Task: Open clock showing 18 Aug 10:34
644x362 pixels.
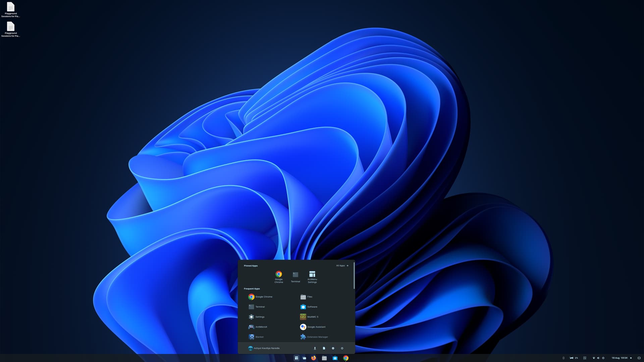Action: click(620, 358)
